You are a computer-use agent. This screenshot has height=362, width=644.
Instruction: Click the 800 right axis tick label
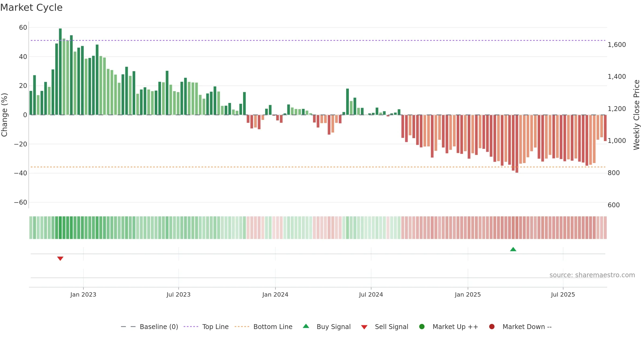point(614,173)
